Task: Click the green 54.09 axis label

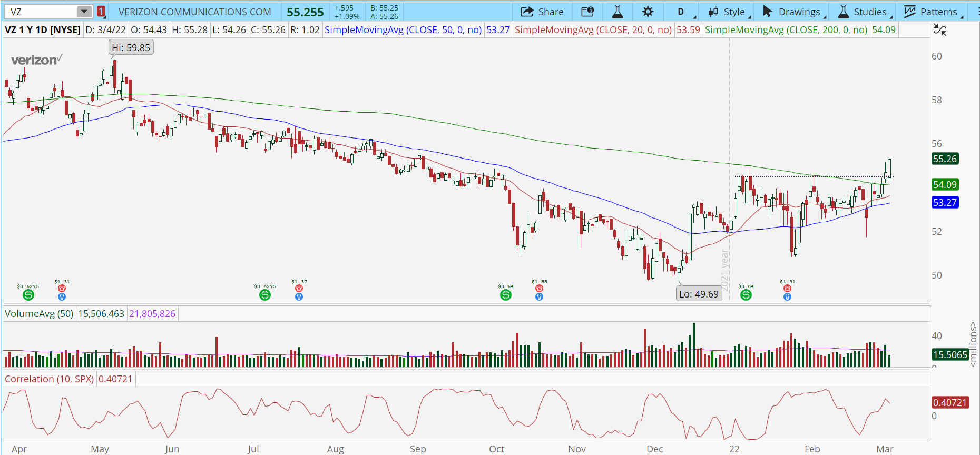Action: click(945, 185)
